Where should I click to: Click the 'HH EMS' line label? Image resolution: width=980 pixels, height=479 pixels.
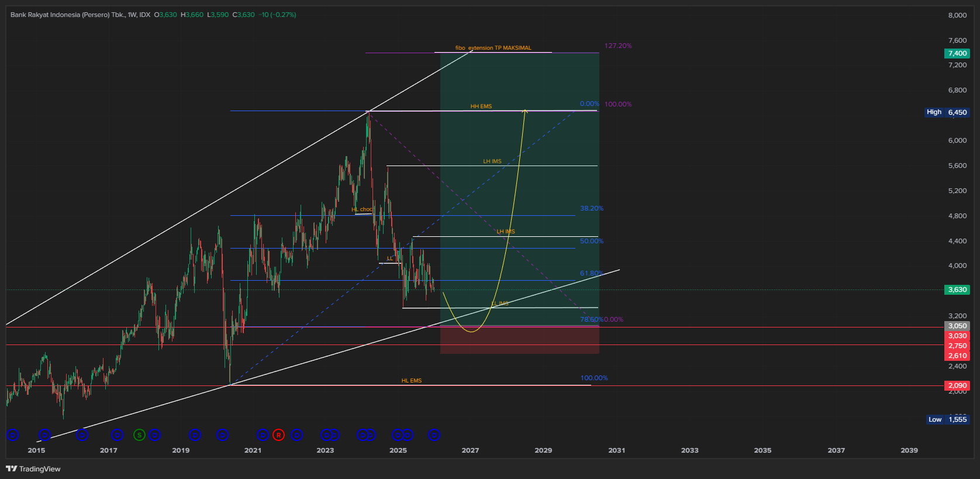click(x=481, y=106)
